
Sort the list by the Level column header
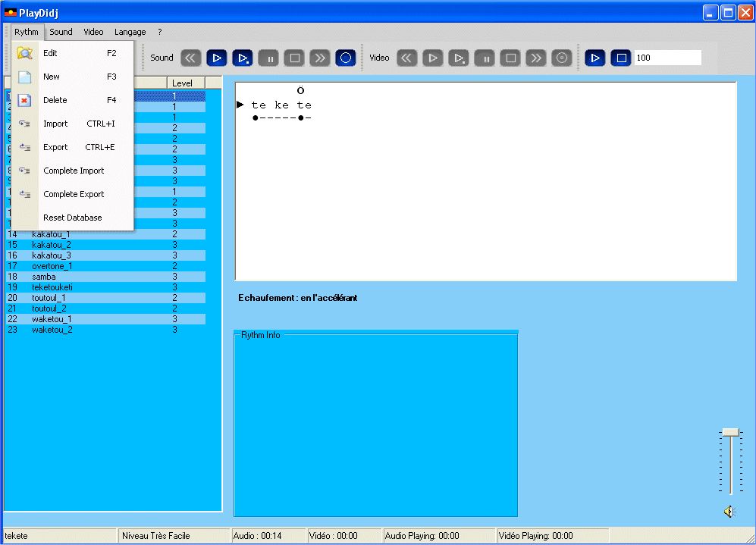pyautogui.click(x=186, y=83)
